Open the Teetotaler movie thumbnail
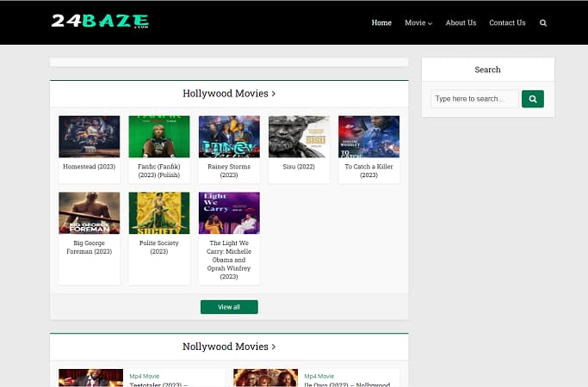Screen dimensions: 588x387 click(90, 378)
